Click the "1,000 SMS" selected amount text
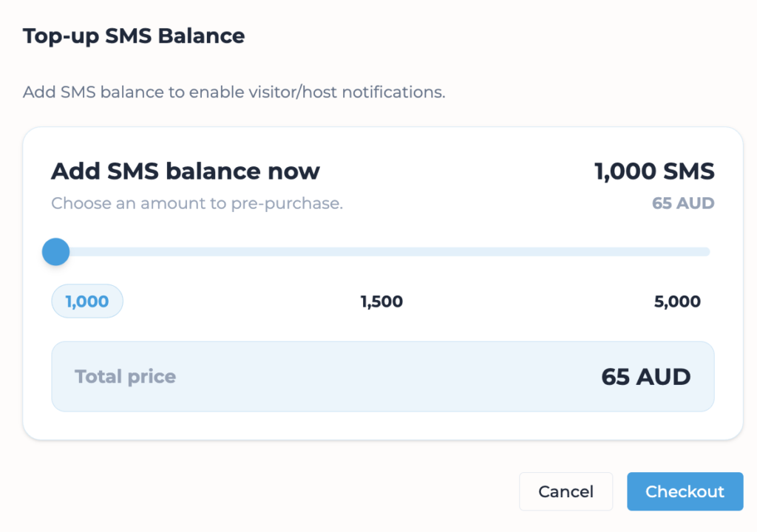 click(x=654, y=172)
